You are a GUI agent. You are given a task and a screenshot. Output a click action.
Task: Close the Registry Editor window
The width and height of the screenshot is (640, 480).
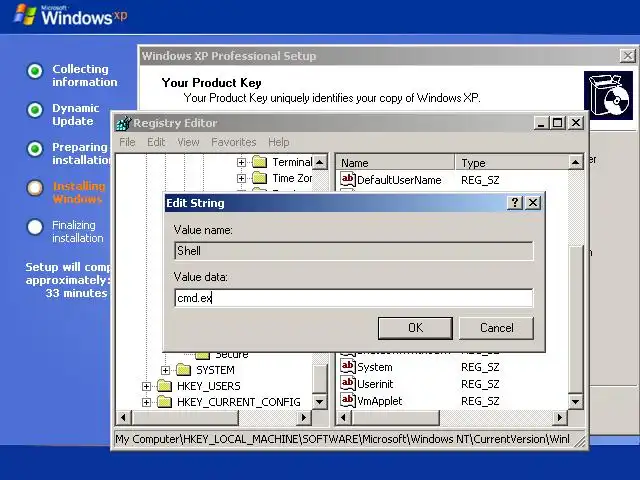(x=576, y=122)
